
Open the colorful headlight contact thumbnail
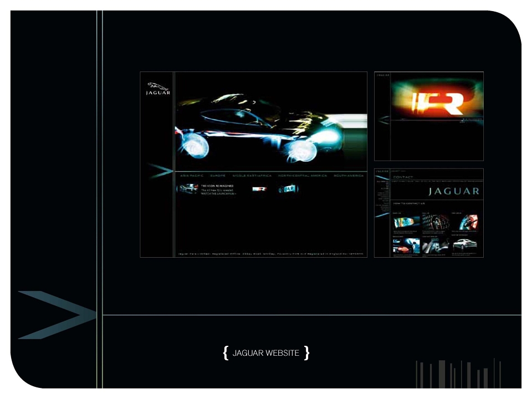[406, 223]
